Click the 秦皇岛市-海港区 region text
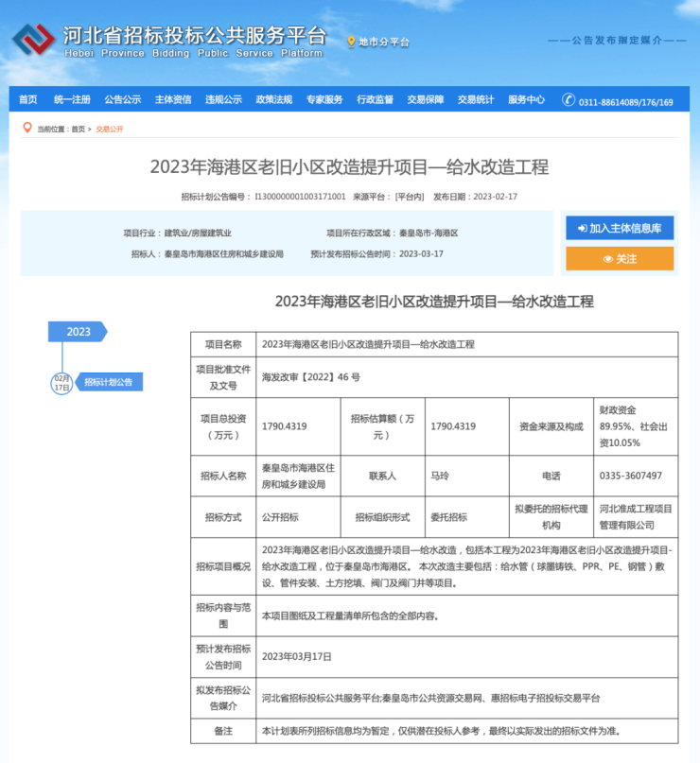Image resolution: width=700 pixels, height=763 pixels. (x=429, y=234)
